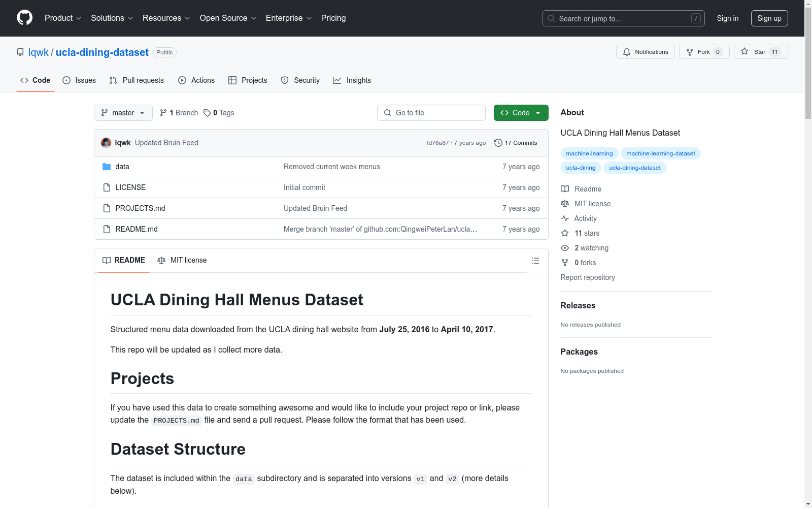The image size is (812, 508).
Task: Click the ucla-dining-dataset topic tag
Action: point(635,168)
